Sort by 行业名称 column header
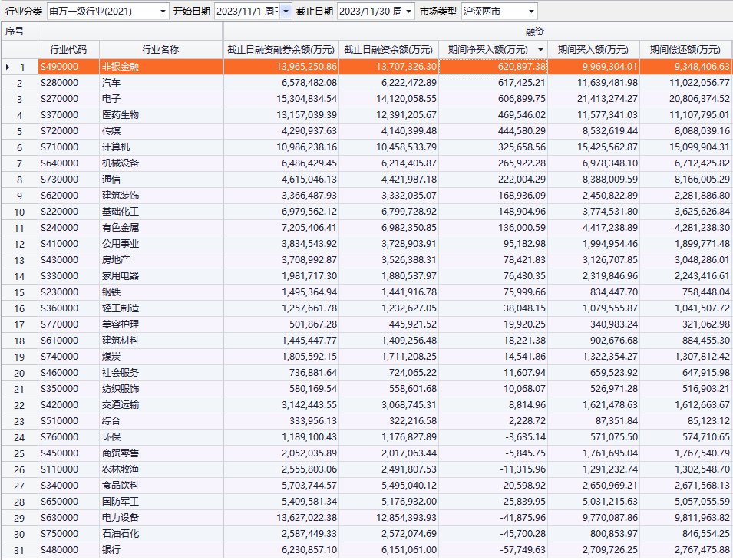Image resolution: width=733 pixels, height=560 pixels. pos(160,50)
